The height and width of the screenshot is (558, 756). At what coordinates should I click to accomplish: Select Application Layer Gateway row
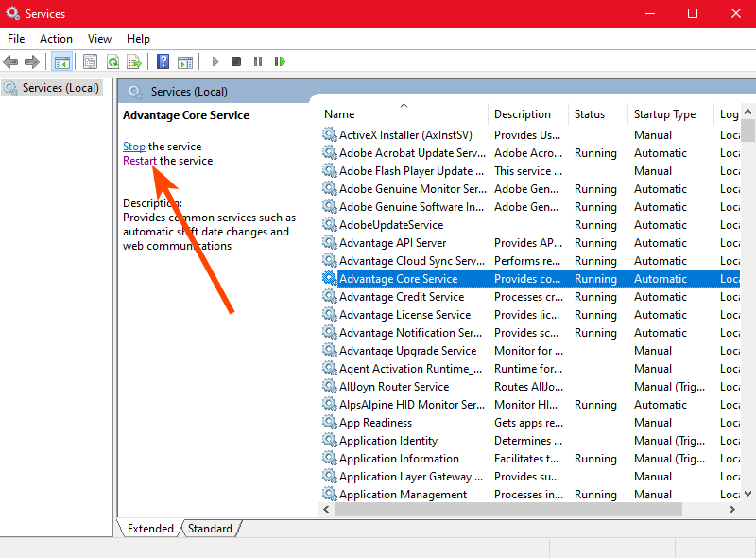530,477
